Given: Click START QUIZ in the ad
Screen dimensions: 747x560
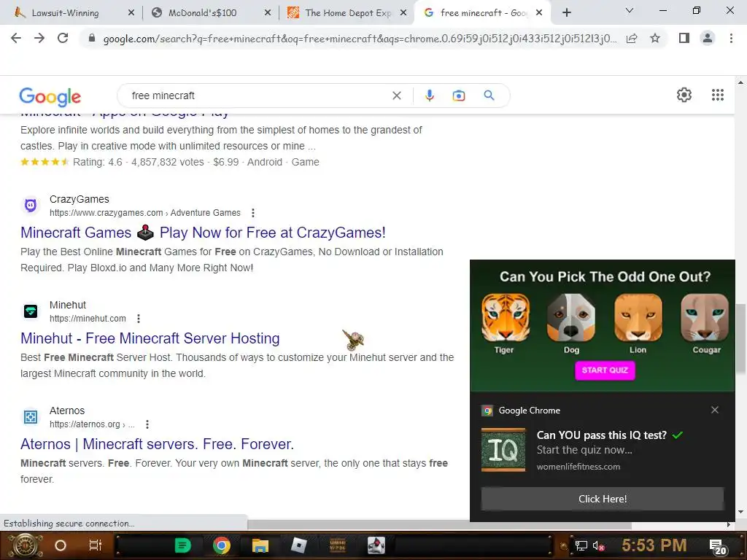Looking at the screenshot, I should [x=605, y=370].
